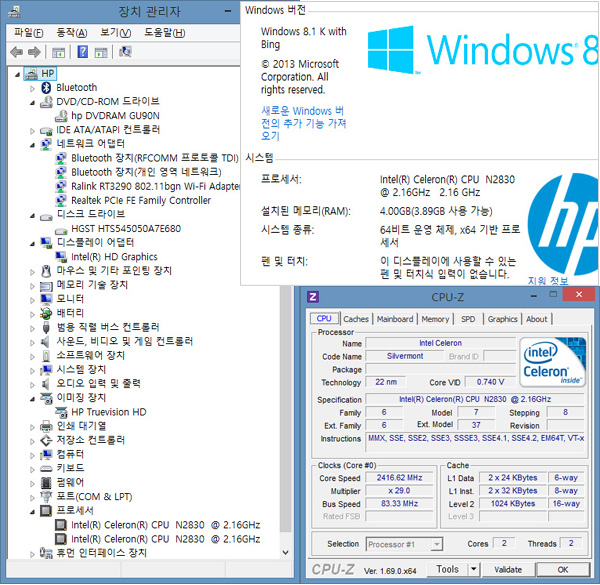Switch to the SPD tab in CPU-Z
Image resolution: width=600 pixels, height=585 pixels.
tap(468, 319)
